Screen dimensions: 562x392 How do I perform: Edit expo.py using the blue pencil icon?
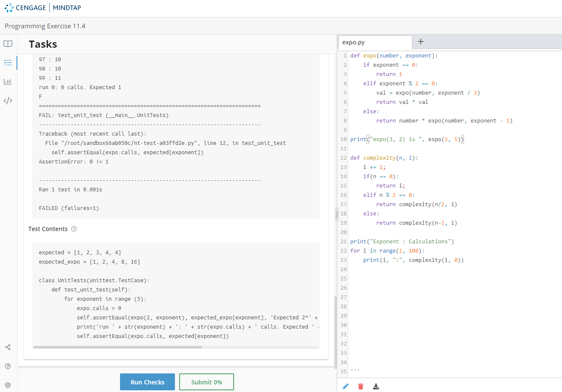346,386
